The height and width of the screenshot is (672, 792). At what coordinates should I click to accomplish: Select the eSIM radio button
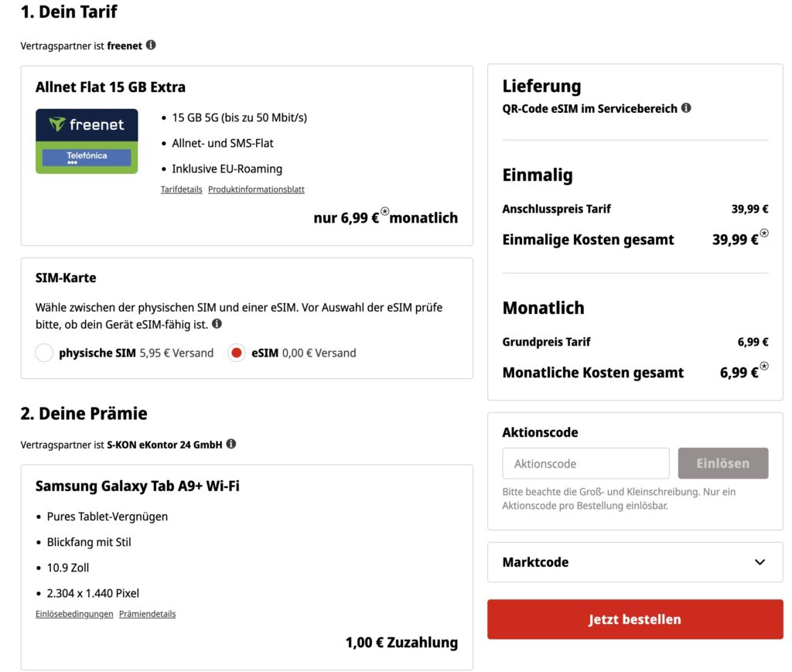(236, 353)
